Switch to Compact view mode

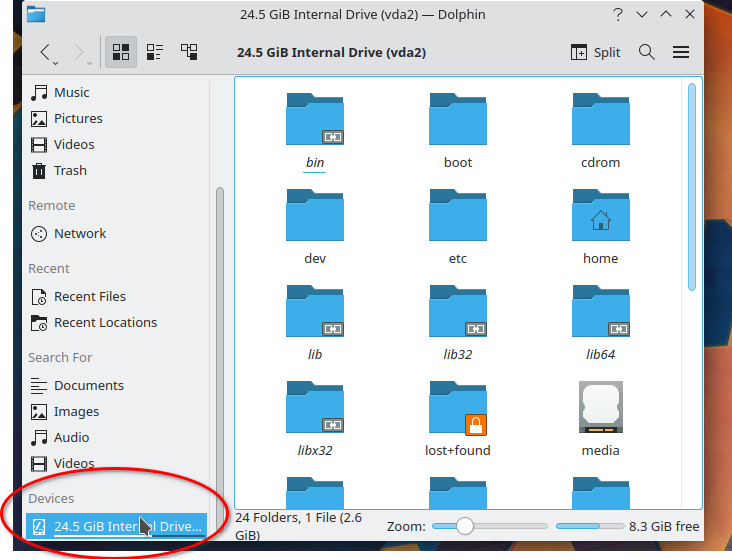(x=155, y=52)
